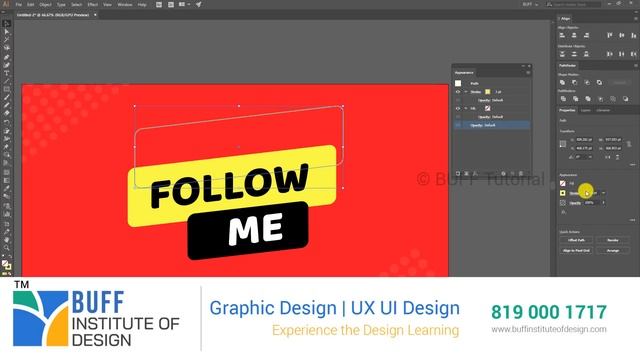
Task: Toggle Flip Vertically in the Transform section
Action: 617,157
